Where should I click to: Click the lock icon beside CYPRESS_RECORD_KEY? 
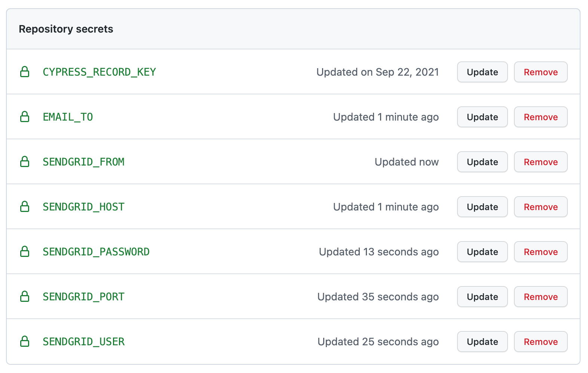(x=25, y=72)
